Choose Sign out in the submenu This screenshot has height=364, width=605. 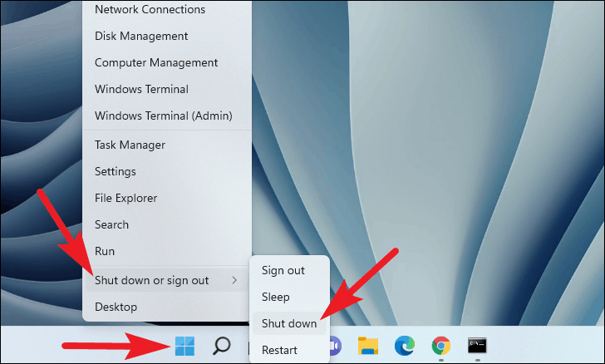tap(289, 270)
